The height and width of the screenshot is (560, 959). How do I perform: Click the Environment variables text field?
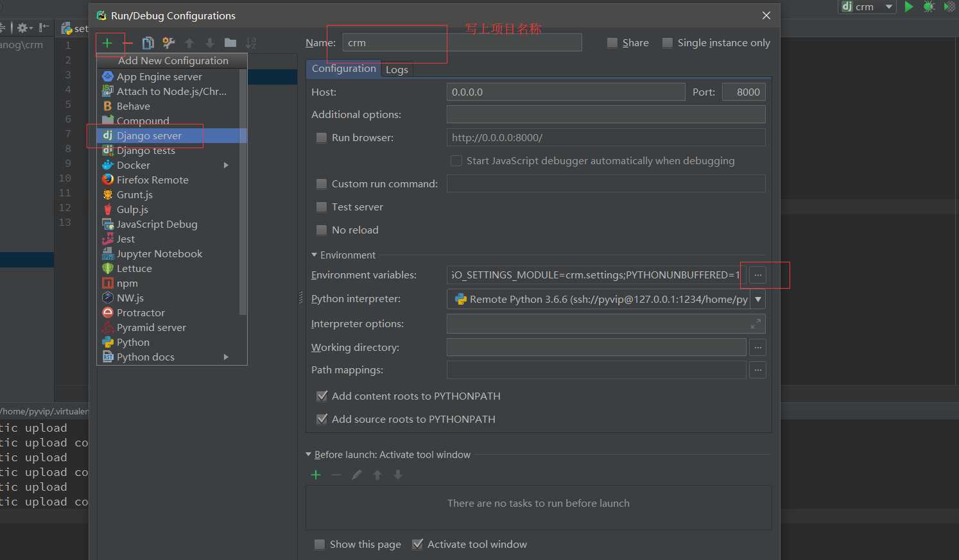597,275
